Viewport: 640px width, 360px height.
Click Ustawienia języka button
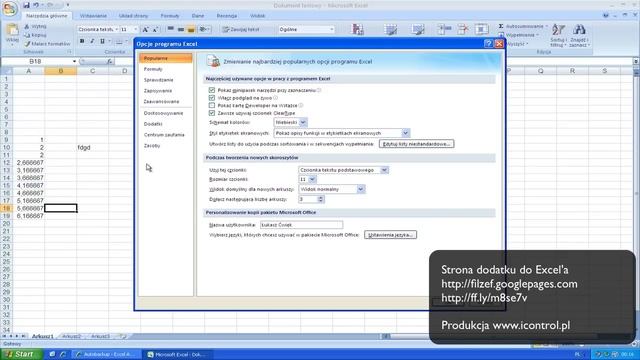[390, 235]
